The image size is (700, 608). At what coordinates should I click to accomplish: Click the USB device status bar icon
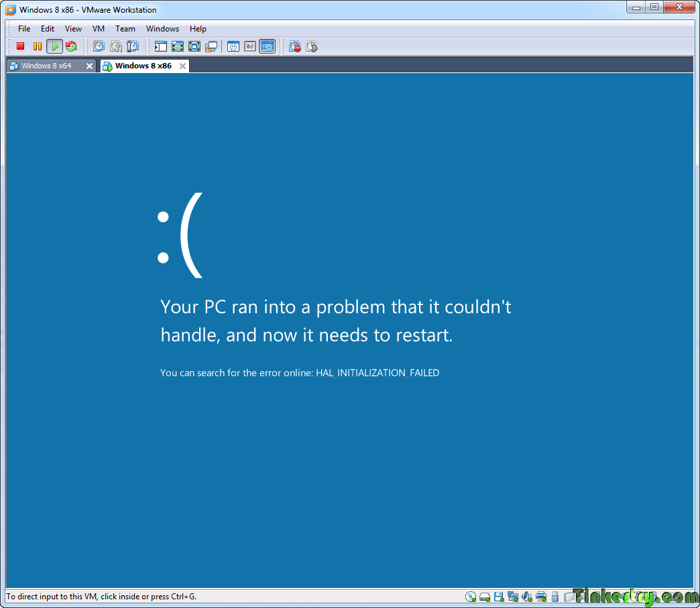(555, 597)
